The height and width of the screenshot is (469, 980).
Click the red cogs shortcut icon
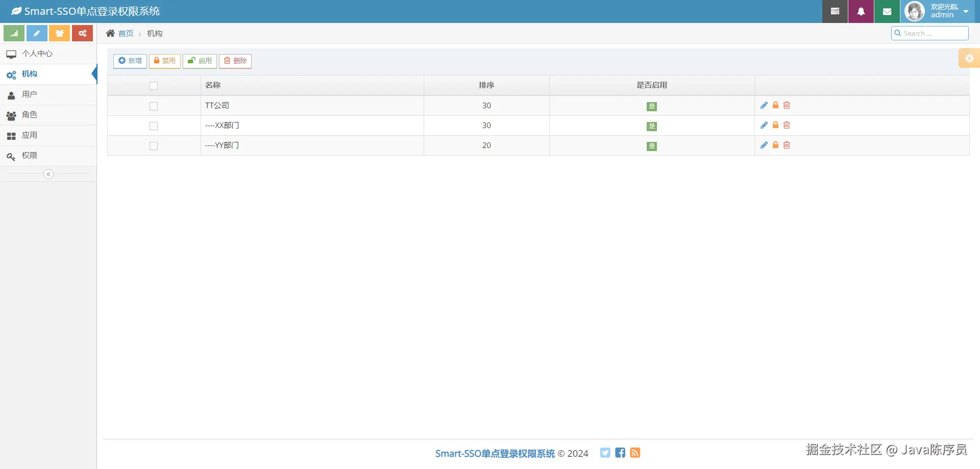[x=82, y=33]
